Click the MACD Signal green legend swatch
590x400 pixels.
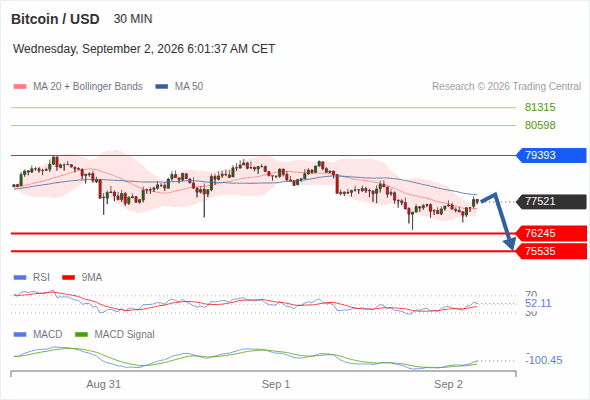pyautogui.click(x=81, y=335)
